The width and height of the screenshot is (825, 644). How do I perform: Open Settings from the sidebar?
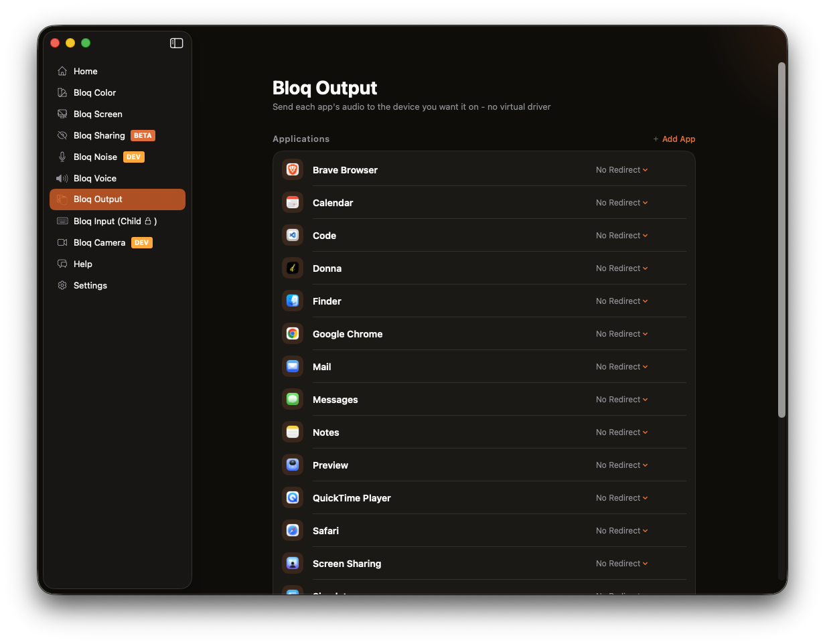[117, 285]
